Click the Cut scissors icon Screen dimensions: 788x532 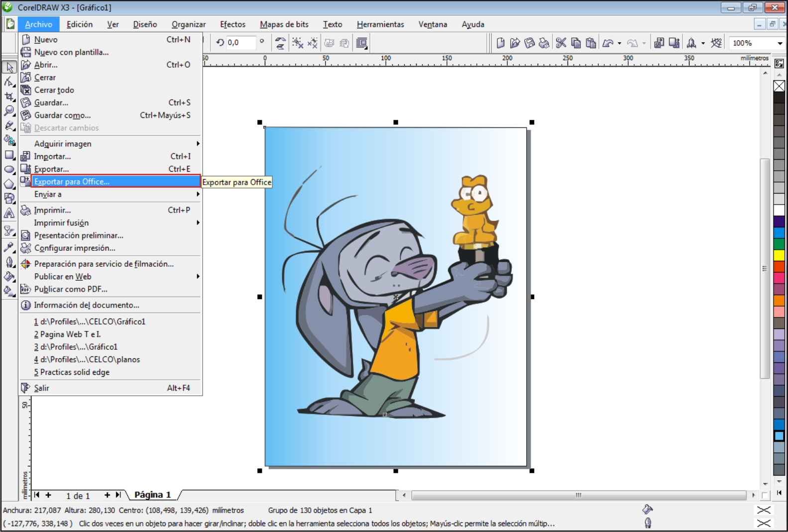561,43
